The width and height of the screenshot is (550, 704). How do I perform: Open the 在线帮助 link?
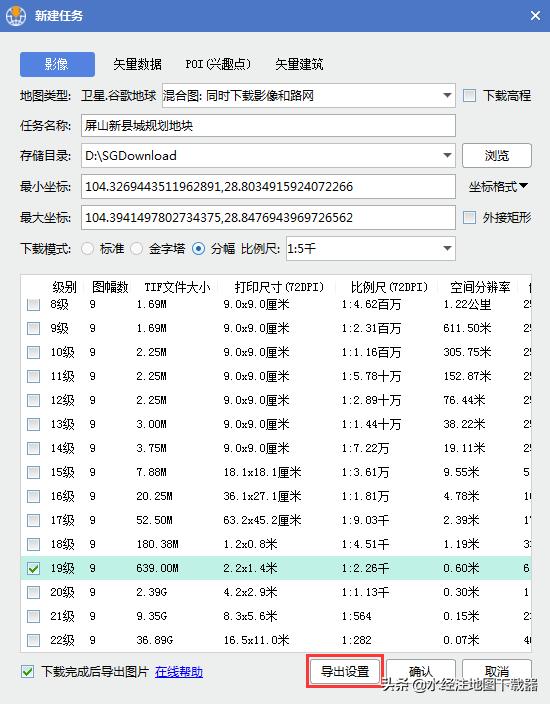tap(179, 672)
